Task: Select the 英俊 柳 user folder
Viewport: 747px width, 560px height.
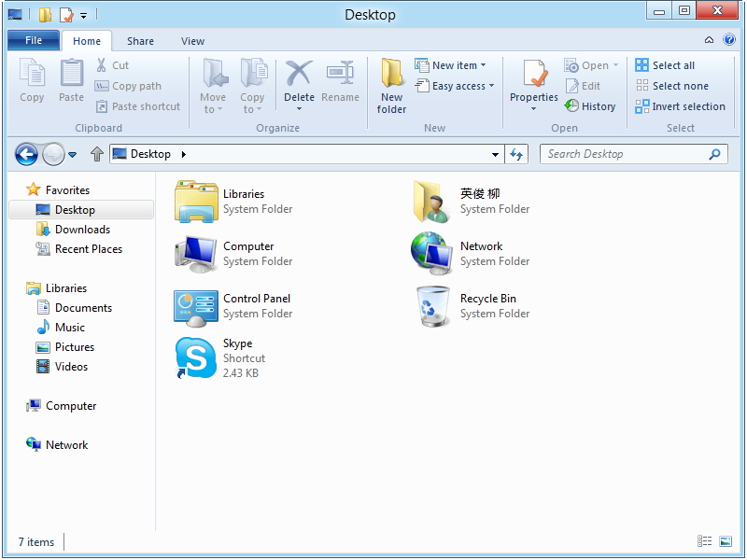Action: [x=472, y=202]
